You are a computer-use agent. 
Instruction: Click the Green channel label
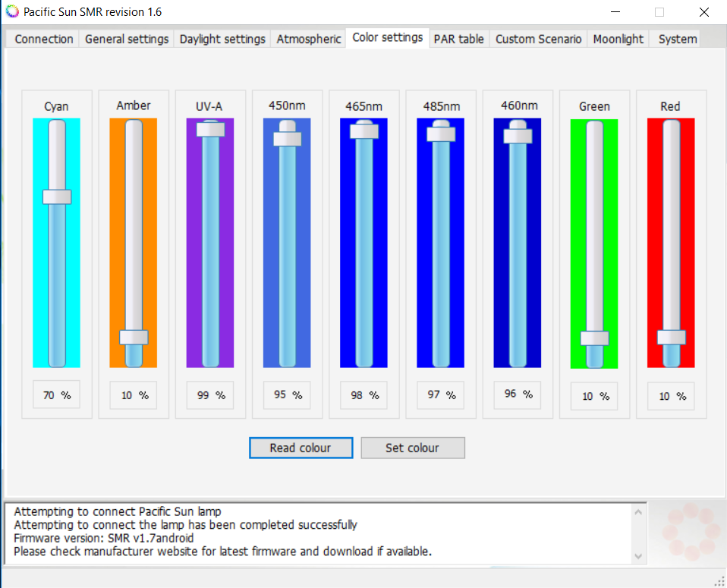click(594, 107)
